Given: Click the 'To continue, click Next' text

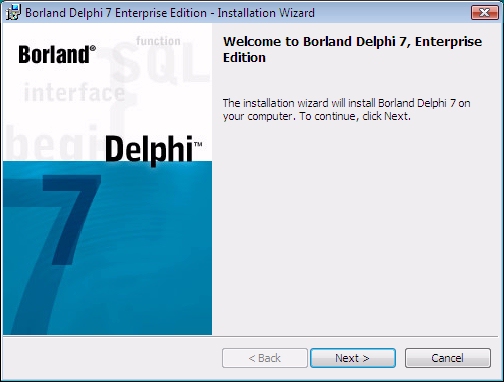Looking at the screenshot, I should pyautogui.click(x=355, y=116).
